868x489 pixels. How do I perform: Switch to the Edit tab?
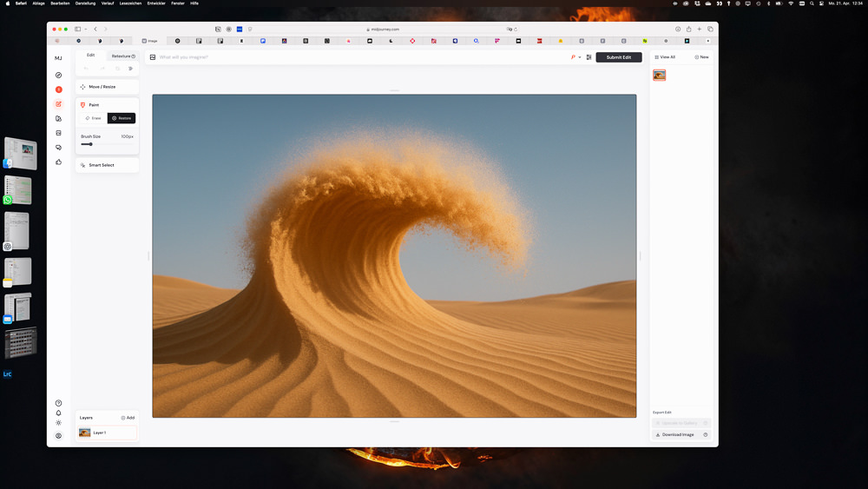tap(91, 56)
